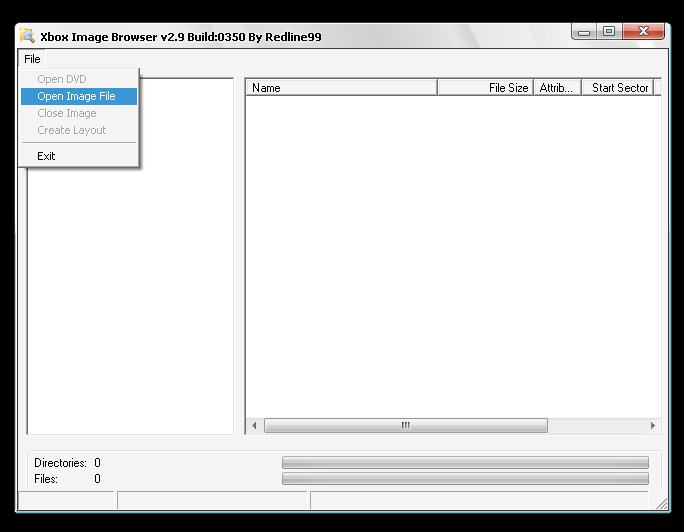The height and width of the screenshot is (532, 684).
Task: Open the File menu
Action: [32, 59]
